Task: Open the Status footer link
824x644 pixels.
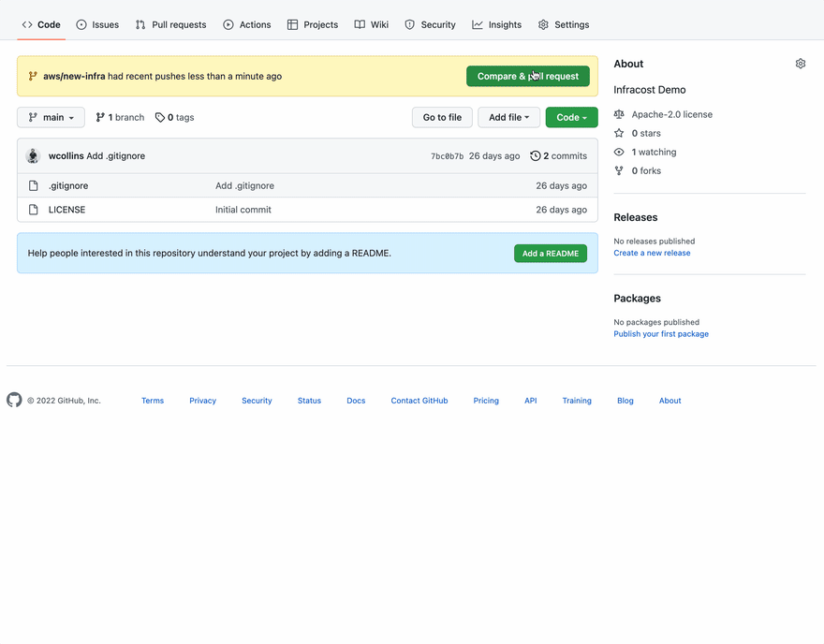Action: point(309,401)
